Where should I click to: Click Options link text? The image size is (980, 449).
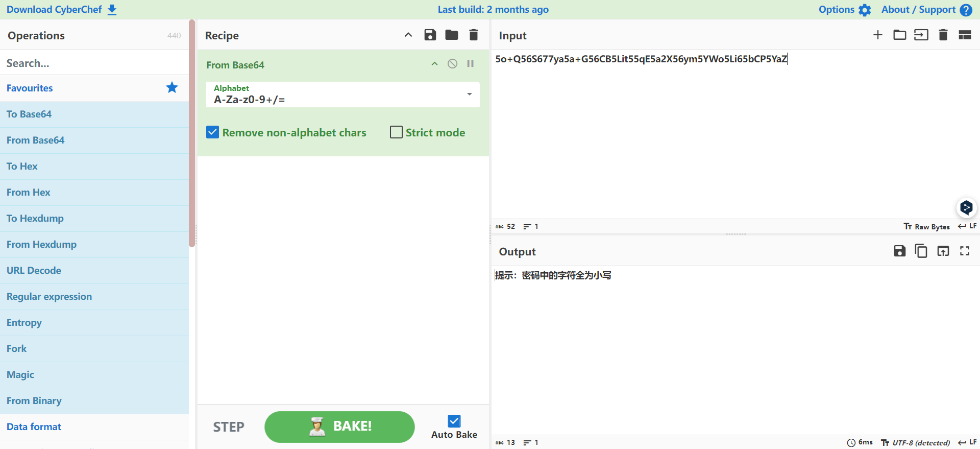pos(836,9)
